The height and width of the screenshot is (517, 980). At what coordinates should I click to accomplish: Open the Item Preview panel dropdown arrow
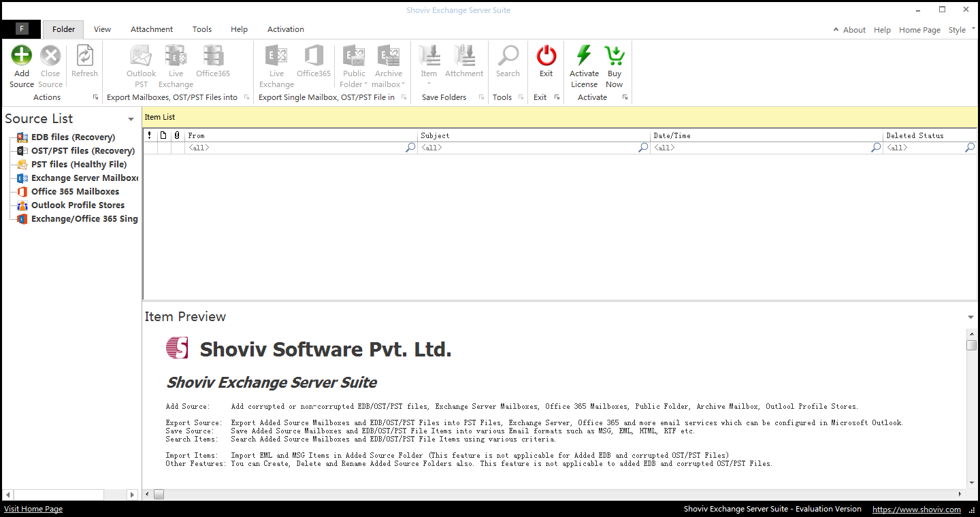970,318
